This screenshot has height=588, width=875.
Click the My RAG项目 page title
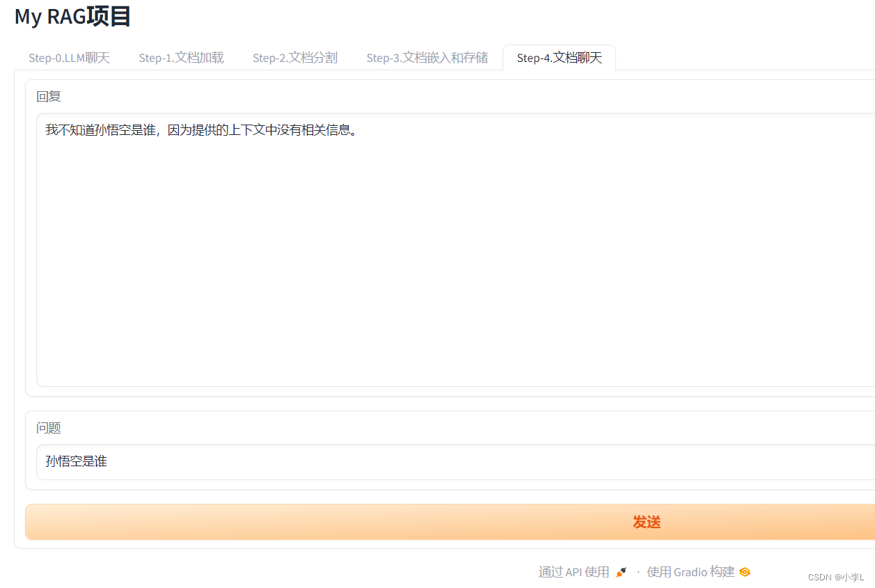[72, 16]
